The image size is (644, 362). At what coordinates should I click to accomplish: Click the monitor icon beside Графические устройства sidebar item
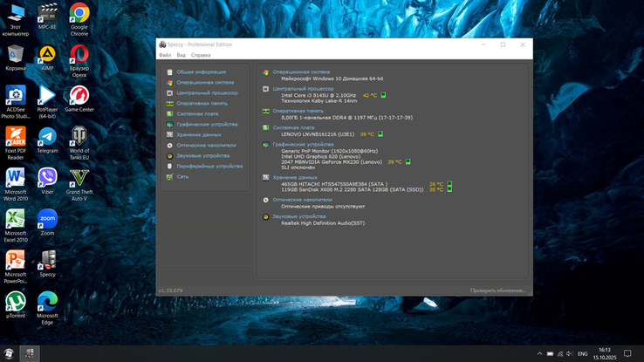click(169, 125)
